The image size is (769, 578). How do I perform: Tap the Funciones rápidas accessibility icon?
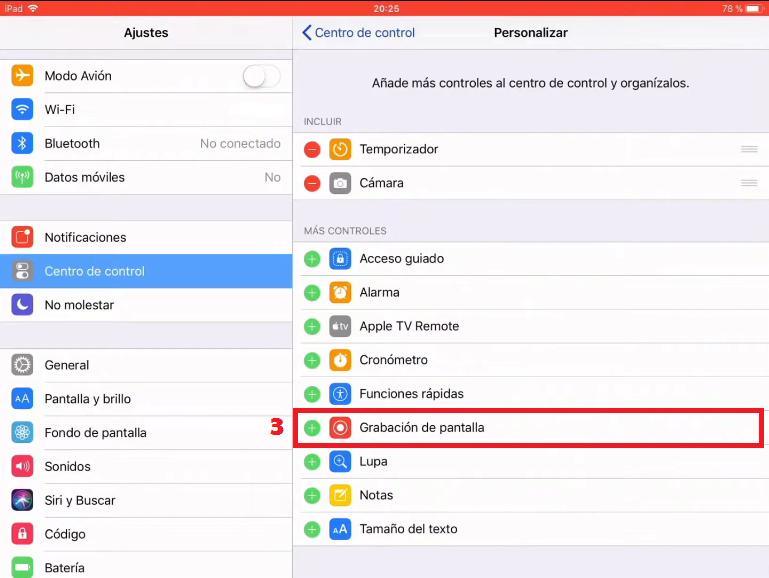[340, 394]
